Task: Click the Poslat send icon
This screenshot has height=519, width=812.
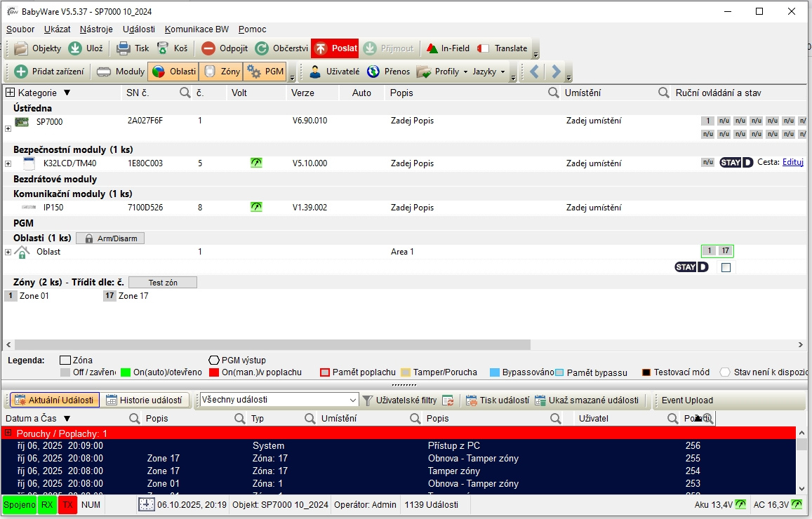Action: tap(320, 48)
